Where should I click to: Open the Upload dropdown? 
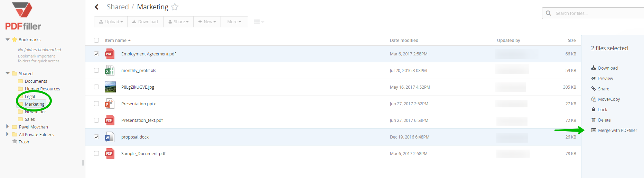tap(111, 21)
